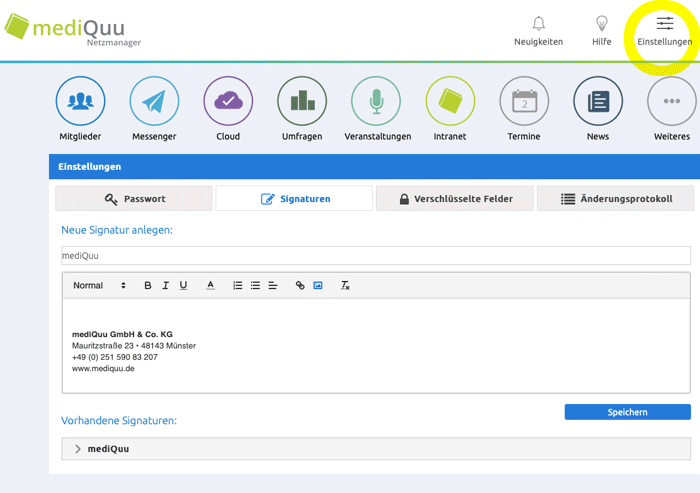This screenshot has width=700, height=493.
Task: Click the Vorhandene Signaturen heading
Action: [119, 421]
